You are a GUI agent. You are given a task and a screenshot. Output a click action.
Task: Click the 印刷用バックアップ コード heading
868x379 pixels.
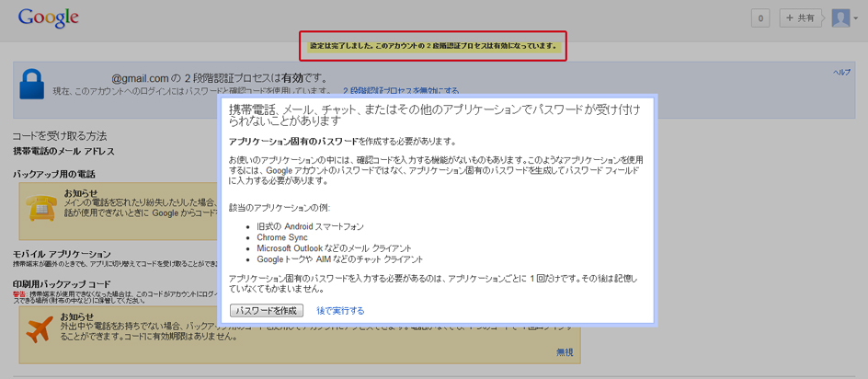point(62,283)
